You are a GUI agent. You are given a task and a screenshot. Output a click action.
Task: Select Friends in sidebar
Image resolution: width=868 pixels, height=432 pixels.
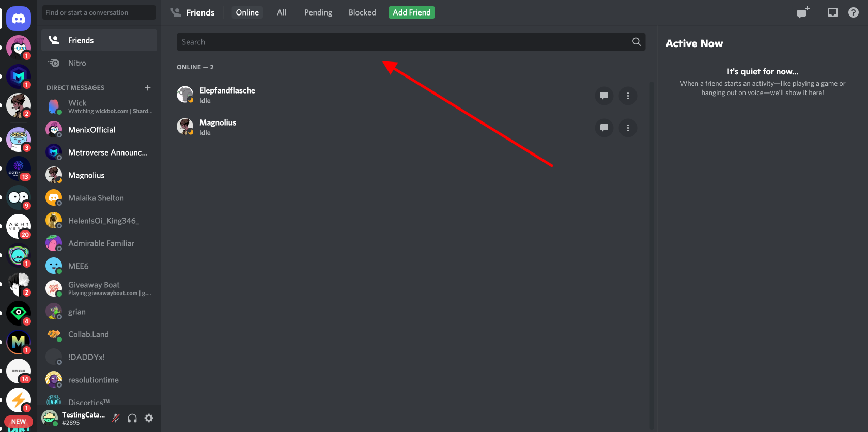pyautogui.click(x=99, y=40)
